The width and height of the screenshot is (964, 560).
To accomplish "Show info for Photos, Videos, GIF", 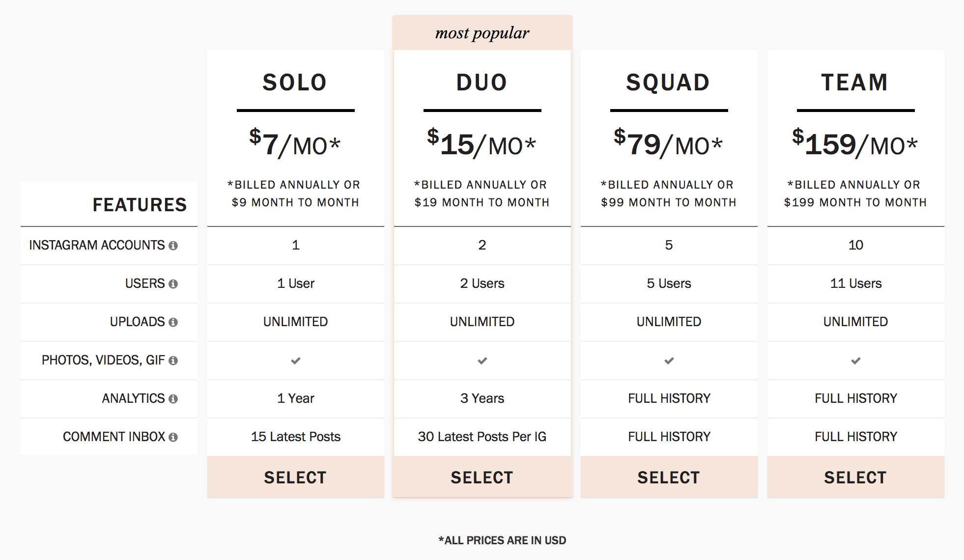I will point(173,361).
